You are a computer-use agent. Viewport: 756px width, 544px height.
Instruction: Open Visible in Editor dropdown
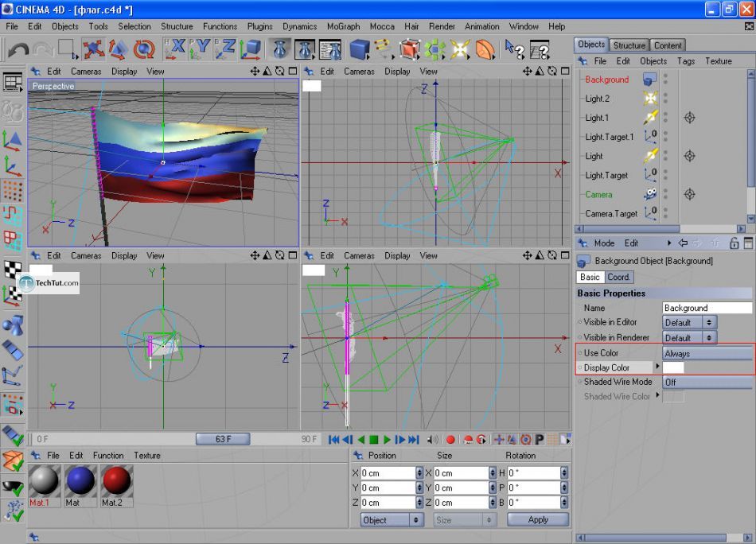click(689, 322)
